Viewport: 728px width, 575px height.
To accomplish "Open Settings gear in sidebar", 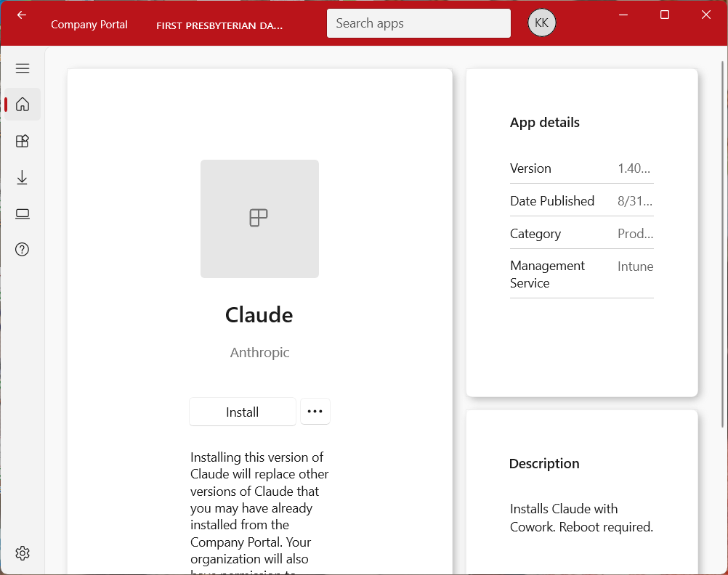I will (23, 552).
